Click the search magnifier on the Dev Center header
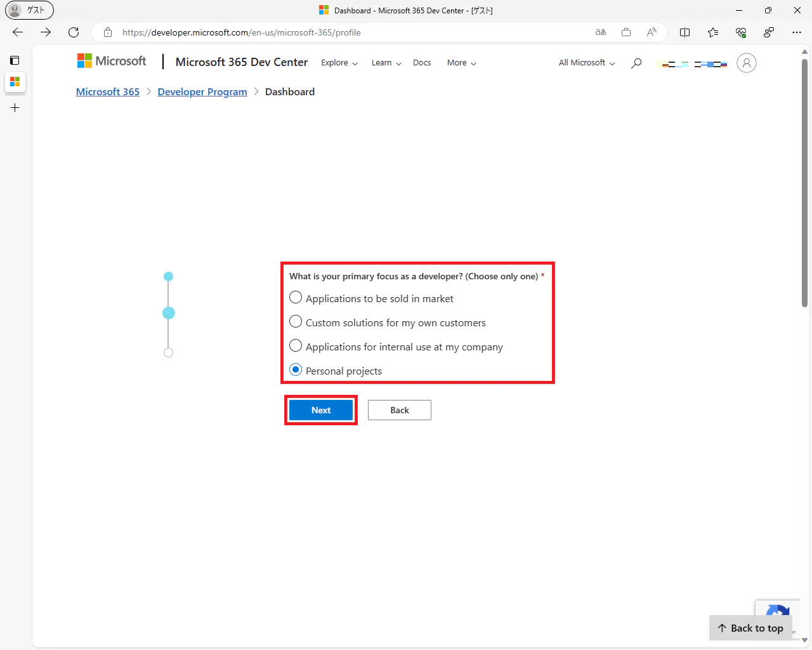This screenshot has height=650, width=812. point(636,63)
